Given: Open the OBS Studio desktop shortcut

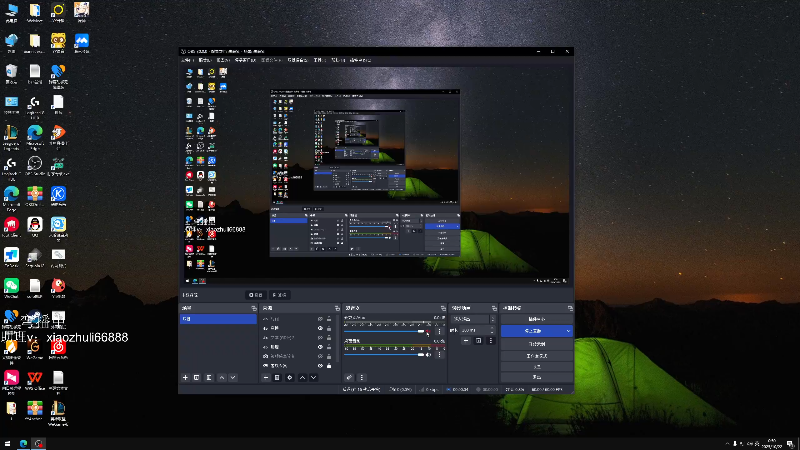Looking at the screenshot, I should click(35, 166).
